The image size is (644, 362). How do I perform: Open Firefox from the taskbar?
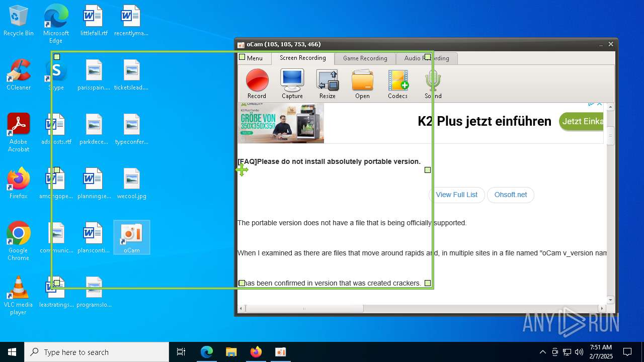256,352
